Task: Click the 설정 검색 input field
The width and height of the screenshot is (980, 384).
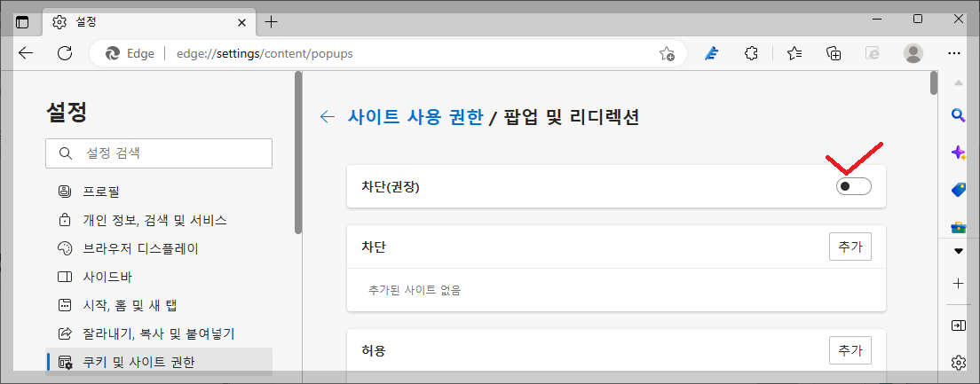Action: pyautogui.click(x=159, y=153)
